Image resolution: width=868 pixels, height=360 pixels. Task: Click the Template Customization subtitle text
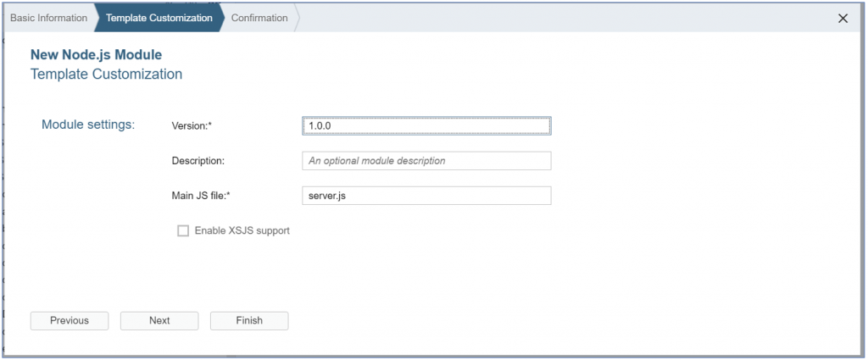click(x=106, y=74)
